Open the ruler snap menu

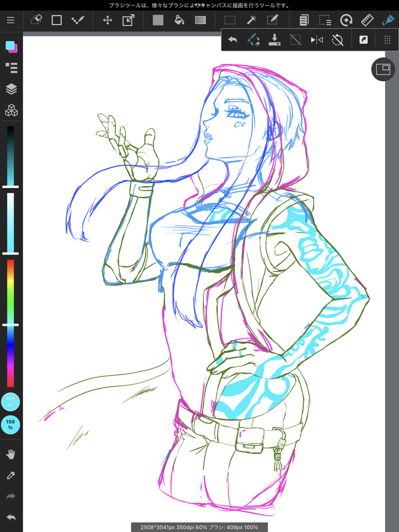click(367, 20)
